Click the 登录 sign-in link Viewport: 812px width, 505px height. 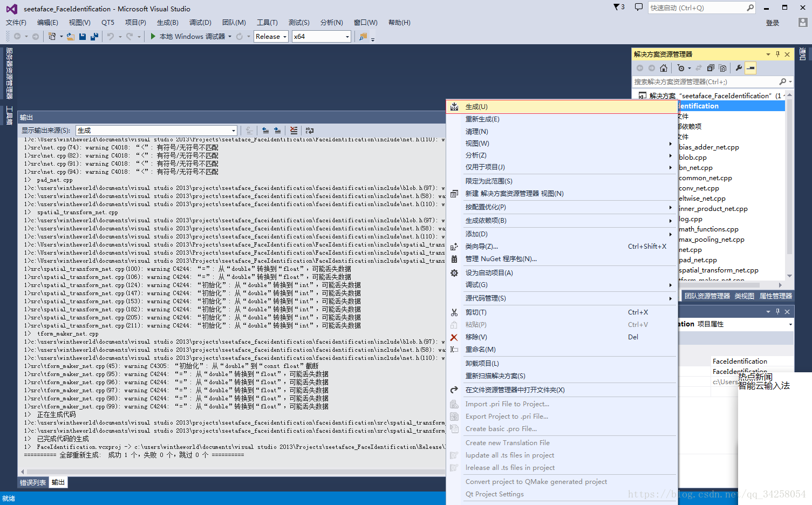click(x=773, y=23)
